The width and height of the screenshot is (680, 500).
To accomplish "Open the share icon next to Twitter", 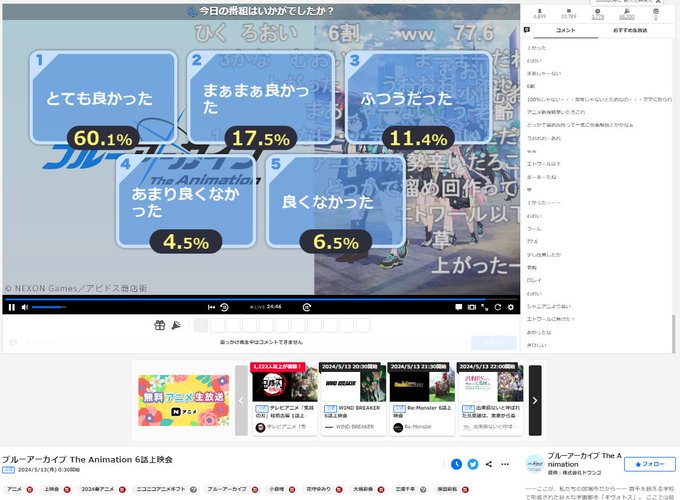I will click(489, 464).
